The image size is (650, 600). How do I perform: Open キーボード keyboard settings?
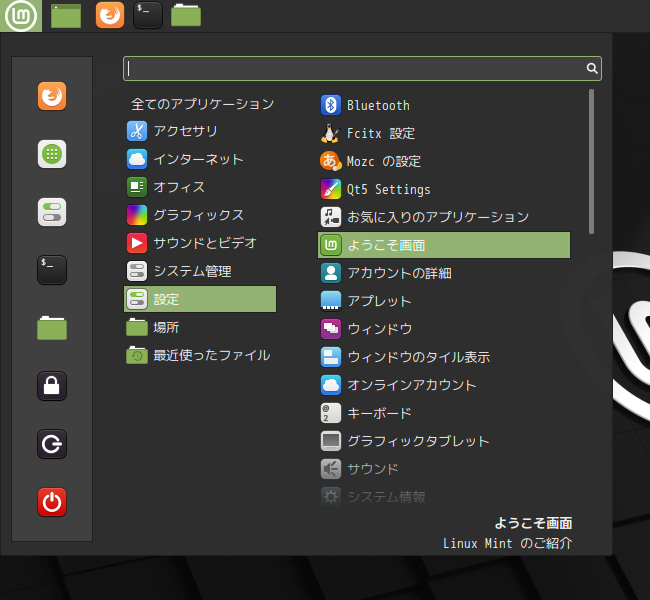tap(444, 413)
